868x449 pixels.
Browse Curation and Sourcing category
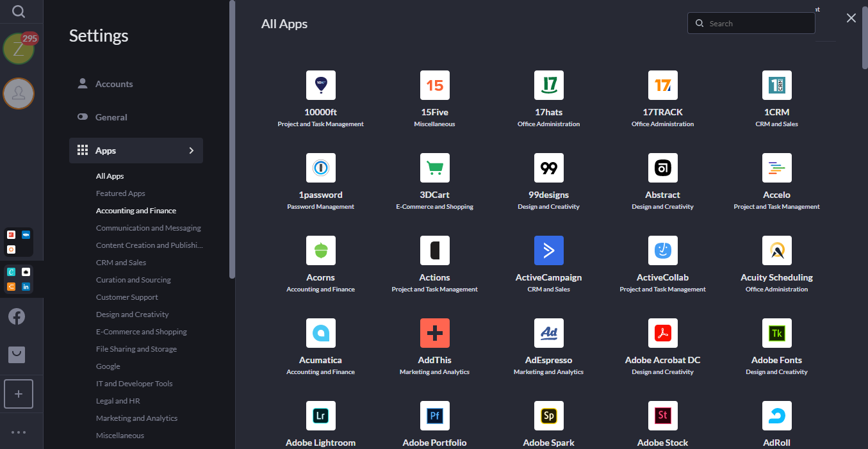click(x=133, y=280)
